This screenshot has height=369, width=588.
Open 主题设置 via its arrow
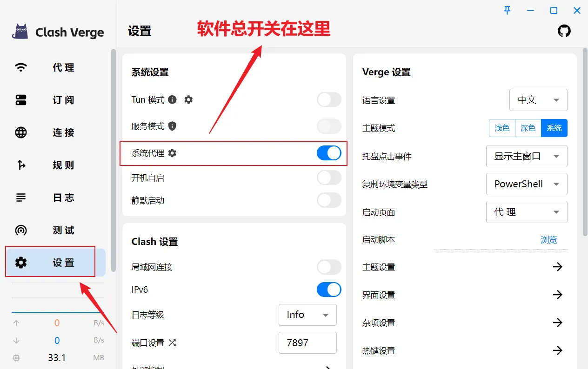pos(557,267)
